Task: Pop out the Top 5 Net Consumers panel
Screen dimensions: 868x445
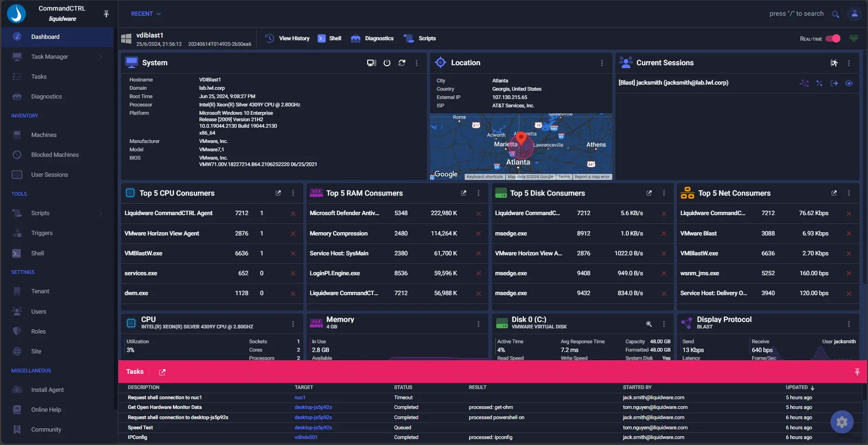Action: pyautogui.click(x=834, y=193)
